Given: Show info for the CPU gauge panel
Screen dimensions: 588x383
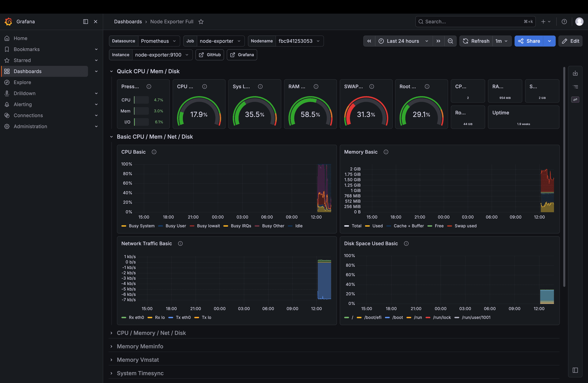Looking at the screenshot, I should 205,87.
